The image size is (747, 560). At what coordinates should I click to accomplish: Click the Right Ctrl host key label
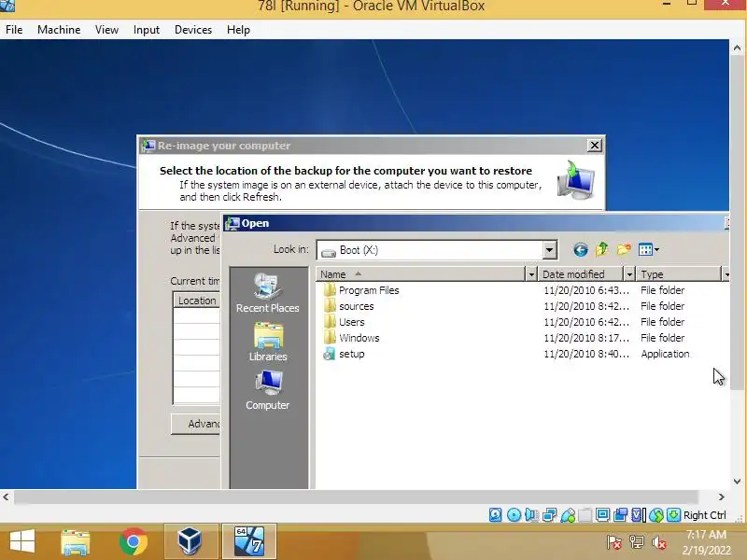pyautogui.click(x=705, y=515)
